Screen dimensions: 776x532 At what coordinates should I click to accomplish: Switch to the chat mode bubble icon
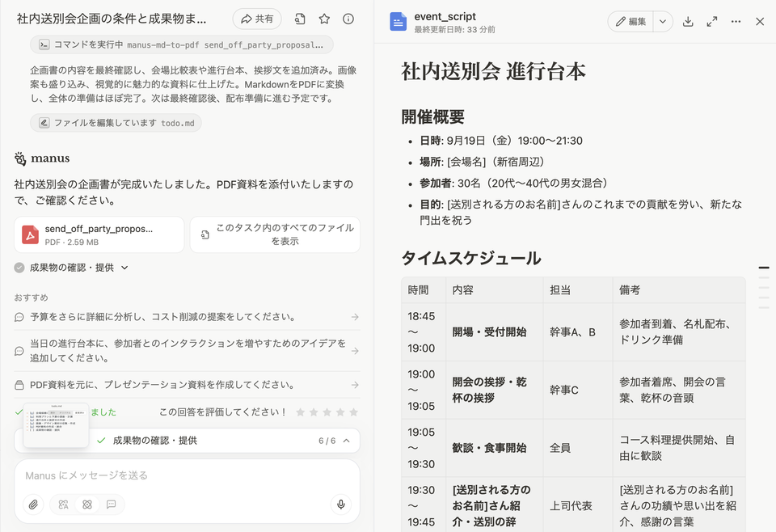pos(111,505)
